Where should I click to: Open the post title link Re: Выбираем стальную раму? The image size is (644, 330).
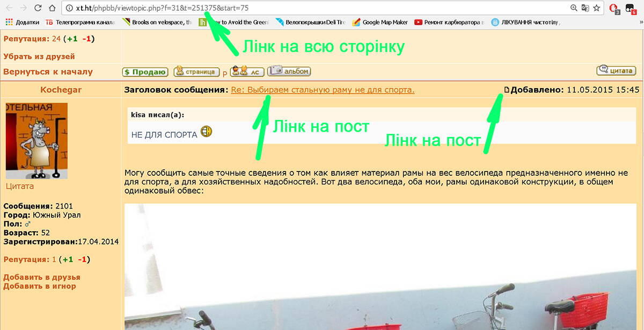[323, 90]
